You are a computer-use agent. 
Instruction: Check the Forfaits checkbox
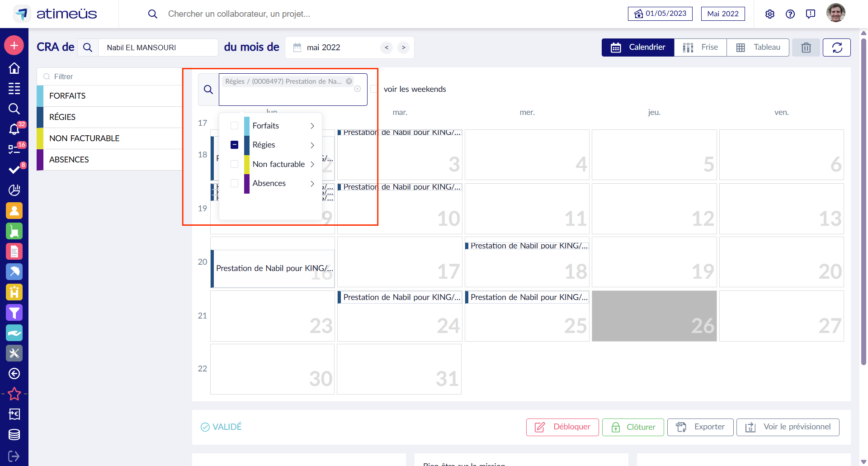[234, 126]
